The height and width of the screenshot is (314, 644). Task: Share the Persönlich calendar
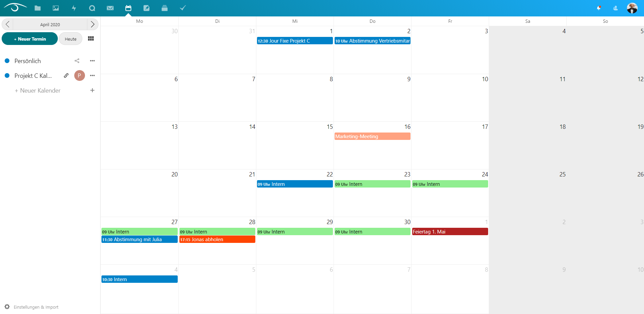click(x=77, y=61)
